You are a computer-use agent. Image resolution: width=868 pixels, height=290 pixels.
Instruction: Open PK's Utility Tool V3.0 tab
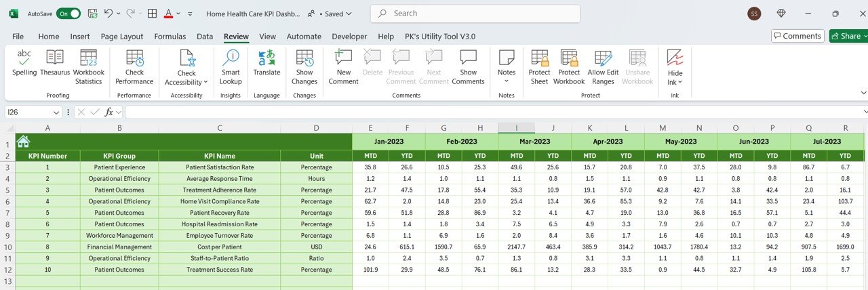coord(440,37)
